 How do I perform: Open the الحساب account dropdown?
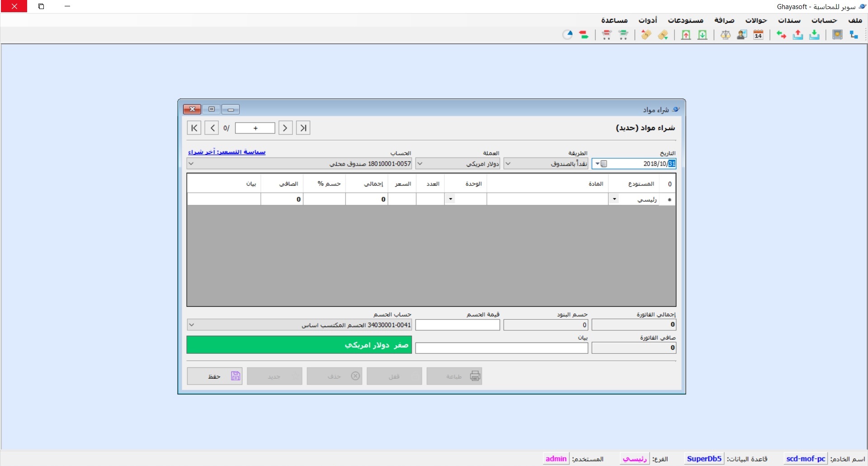[x=191, y=164]
